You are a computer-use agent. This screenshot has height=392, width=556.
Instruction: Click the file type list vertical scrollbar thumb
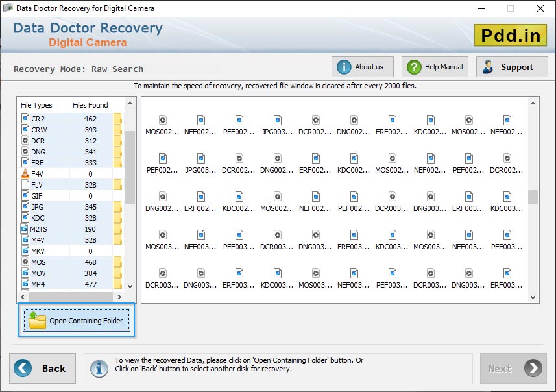pos(130,167)
